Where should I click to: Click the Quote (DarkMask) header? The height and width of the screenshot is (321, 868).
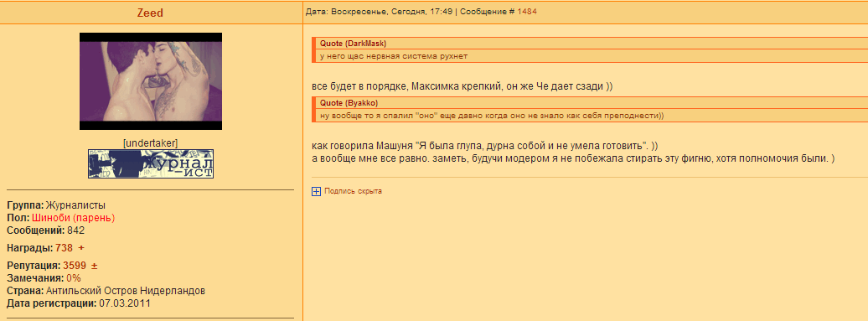353,44
